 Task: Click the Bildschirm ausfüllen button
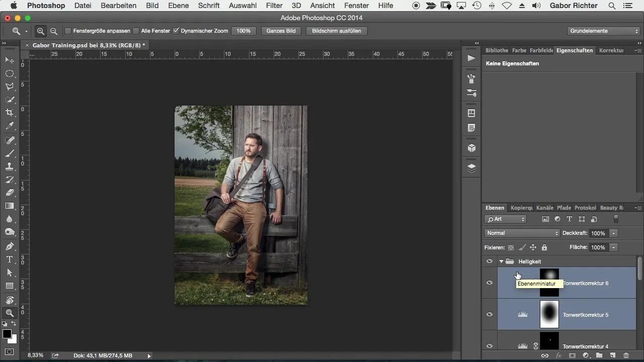coord(336,31)
